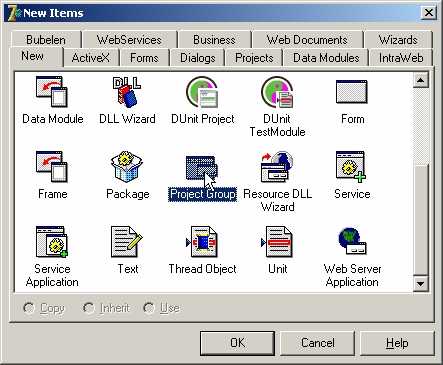Confirm with the OK button
The width and height of the screenshot is (443, 365).
click(x=237, y=343)
